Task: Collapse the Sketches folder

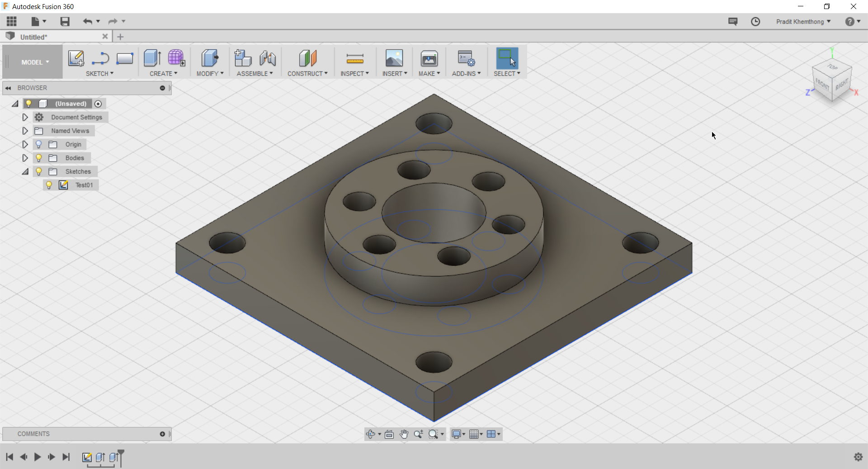Action: 25,171
